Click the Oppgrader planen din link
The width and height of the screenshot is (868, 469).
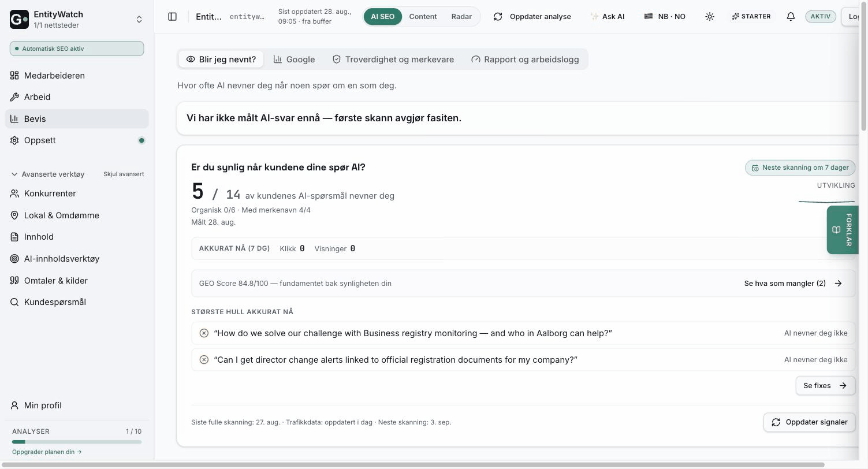pos(47,452)
